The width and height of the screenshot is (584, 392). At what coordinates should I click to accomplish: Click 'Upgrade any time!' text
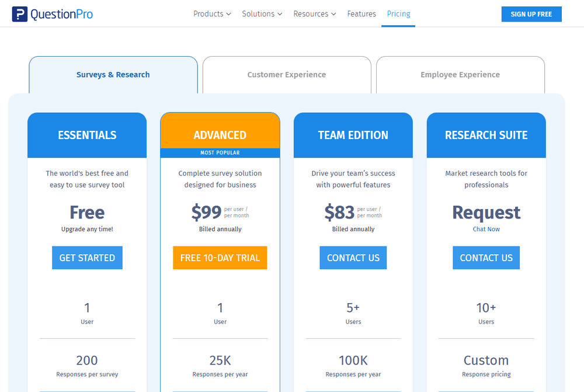[x=87, y=229]
